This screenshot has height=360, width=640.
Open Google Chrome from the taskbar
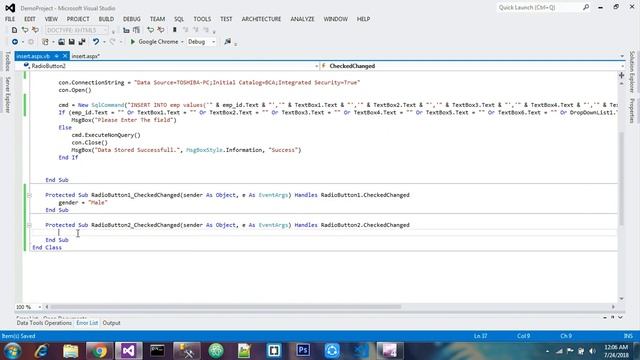[99, 351]
